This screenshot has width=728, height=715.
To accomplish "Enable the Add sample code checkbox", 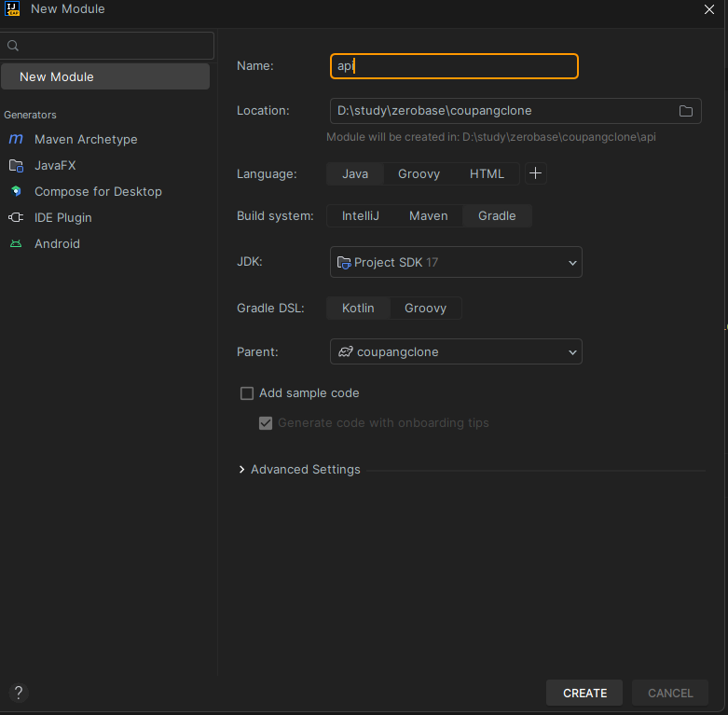I will [x=247, y=393].
